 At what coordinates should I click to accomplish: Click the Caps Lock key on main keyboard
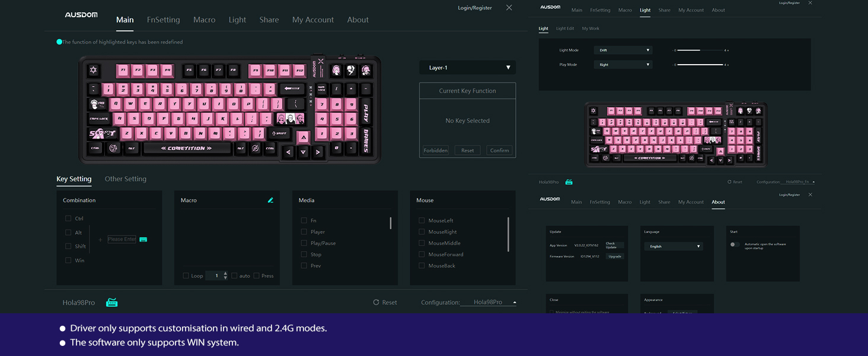coord(99,119)
